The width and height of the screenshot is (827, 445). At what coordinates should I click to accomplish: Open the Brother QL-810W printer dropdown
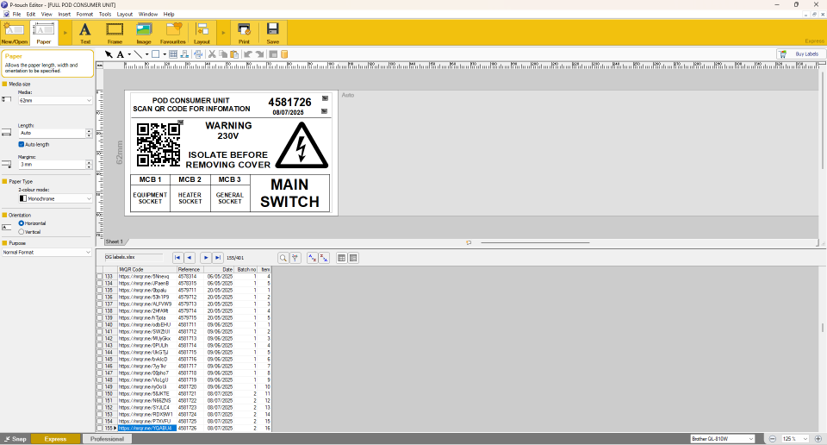(x=723, y=439)
